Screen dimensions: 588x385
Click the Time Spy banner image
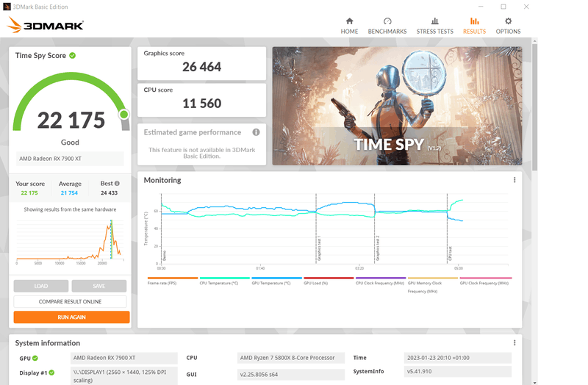(397, 106)
